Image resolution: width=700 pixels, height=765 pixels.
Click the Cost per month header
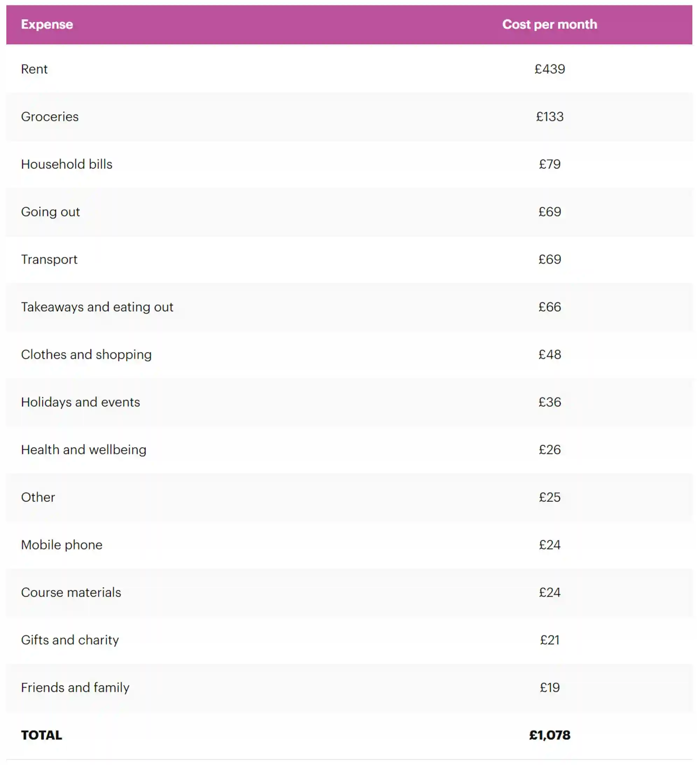(549, 24)
